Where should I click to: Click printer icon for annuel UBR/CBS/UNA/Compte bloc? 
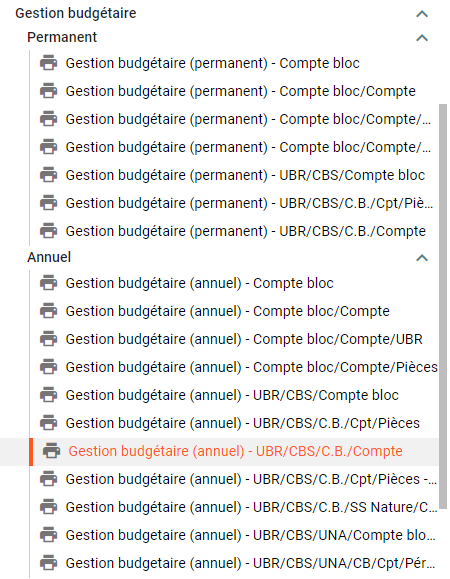49,535
